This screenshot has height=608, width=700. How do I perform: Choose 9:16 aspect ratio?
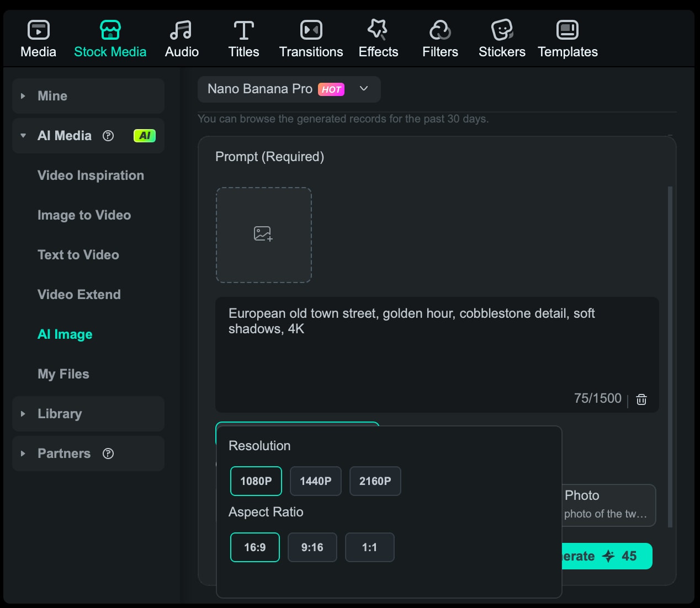pos(312,547)
